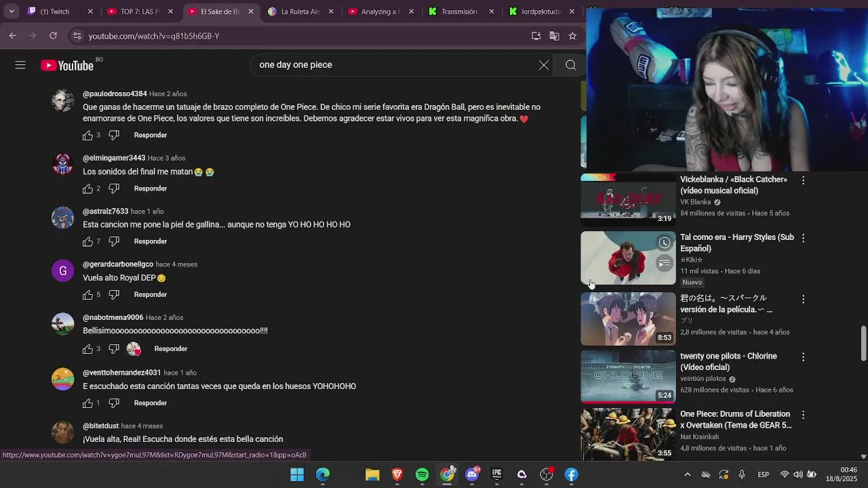This screenshot has height=488, width=868.
Task: Open more options for twenty one pilots Chlorine
Action: pyautogui.click(x=803, y=357)
